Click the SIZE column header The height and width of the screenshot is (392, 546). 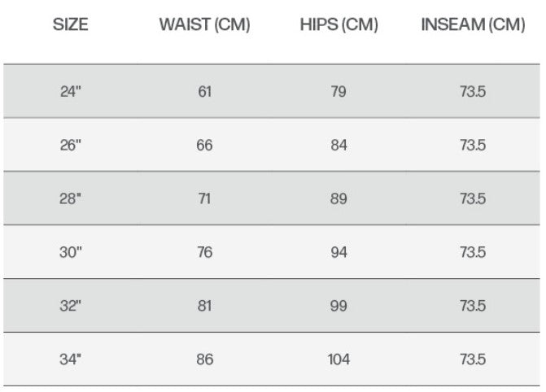[x=70, y=24]
